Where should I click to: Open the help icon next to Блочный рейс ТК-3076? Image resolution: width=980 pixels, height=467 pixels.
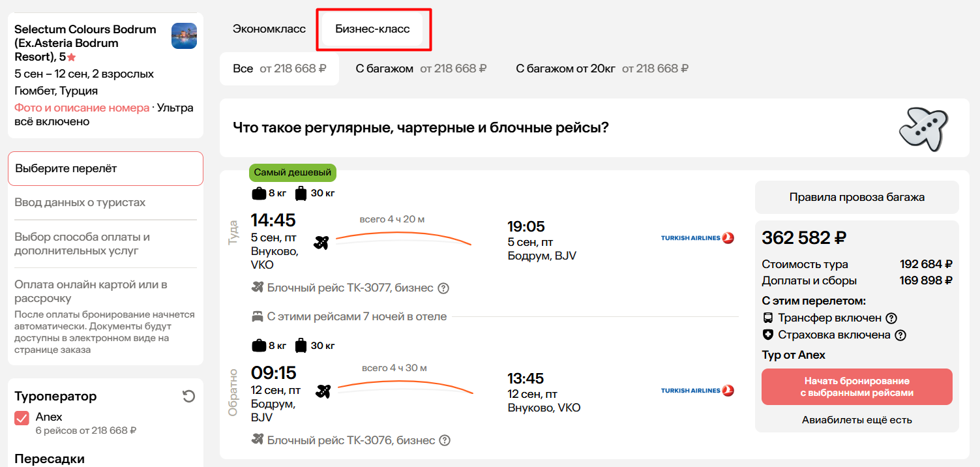click(445, 440)
